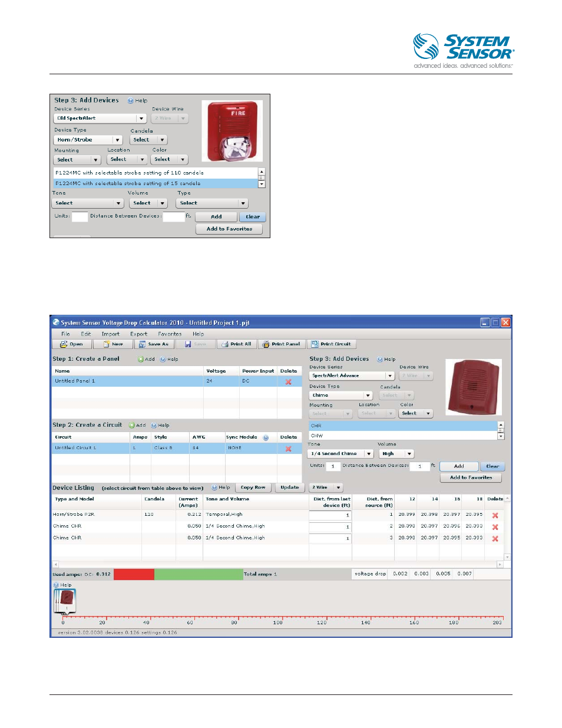Open Help in the upper Step 3 panel
Viewport: 562px width, 728px height.
[x=137, y=100]
